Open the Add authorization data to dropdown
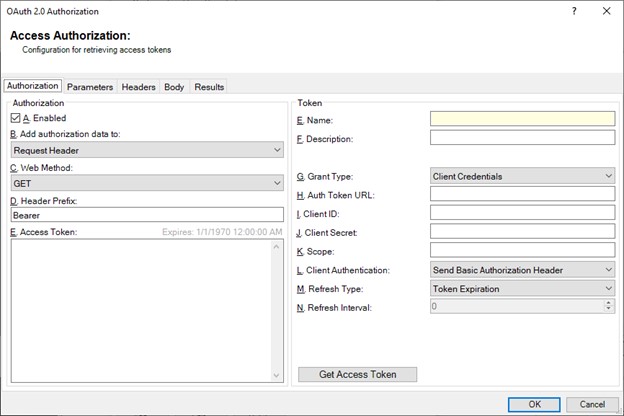 147,150
